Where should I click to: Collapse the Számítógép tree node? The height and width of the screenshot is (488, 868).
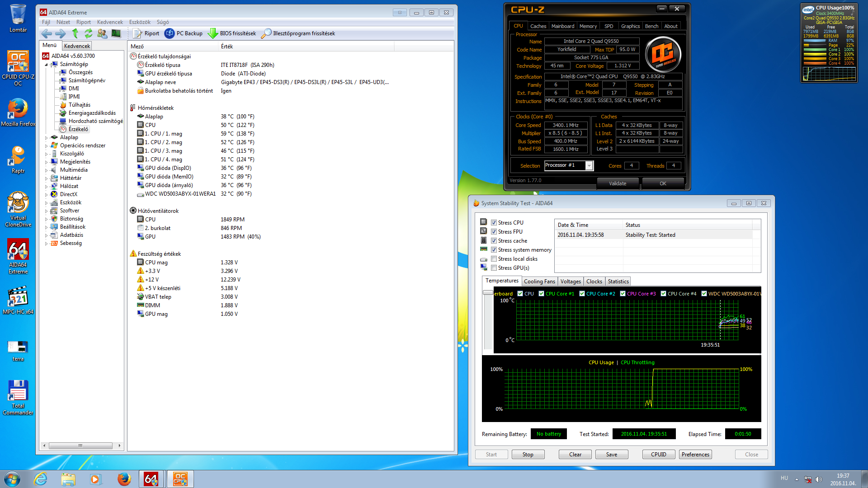(46, 65)
